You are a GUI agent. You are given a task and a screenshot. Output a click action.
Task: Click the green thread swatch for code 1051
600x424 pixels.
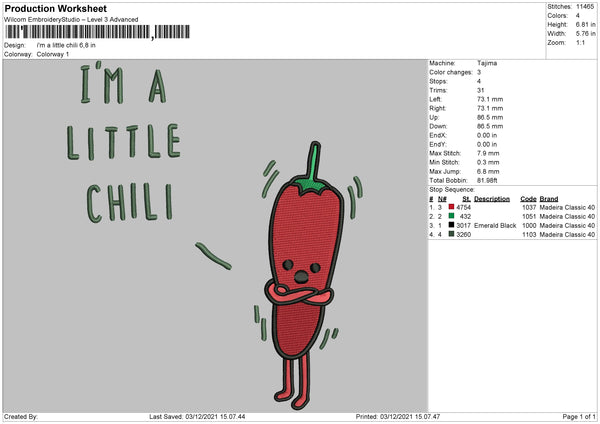pos(451,216)
